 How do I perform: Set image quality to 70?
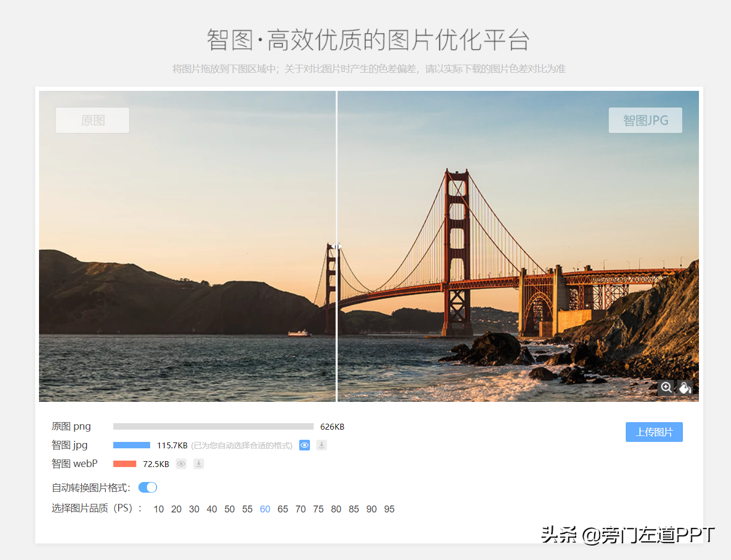(x=301, y=509)
